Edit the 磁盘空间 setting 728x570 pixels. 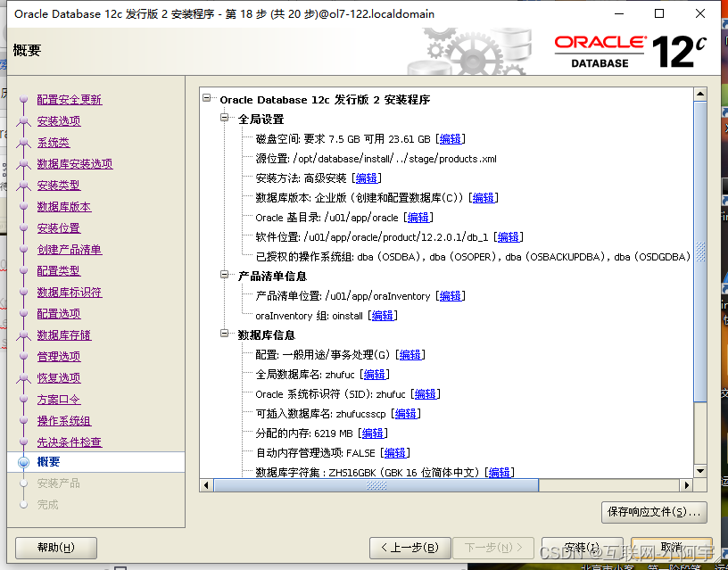pos(451,139)
